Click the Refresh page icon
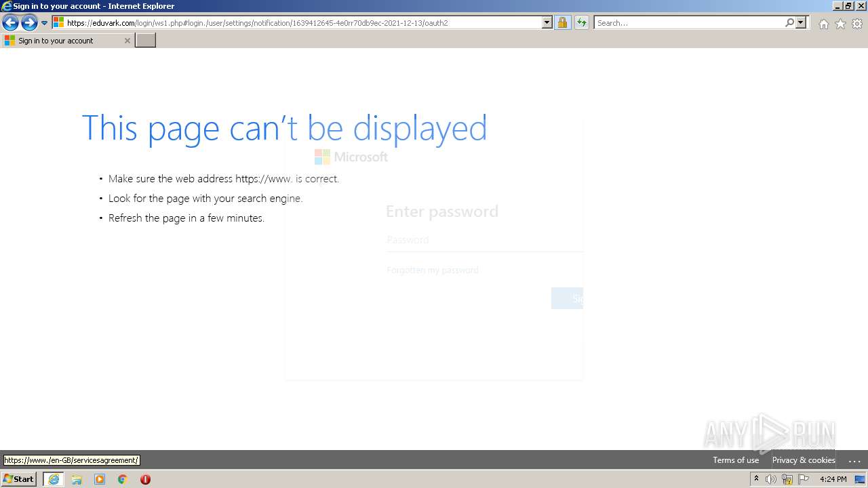Screen dimensions: 868x488 pyautogui.click(x=581, y=22)
